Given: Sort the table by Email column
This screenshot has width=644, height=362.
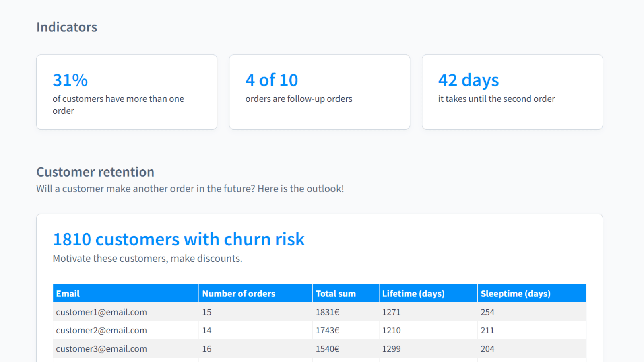Looking at the screenshot, I should tap(68, 293).
